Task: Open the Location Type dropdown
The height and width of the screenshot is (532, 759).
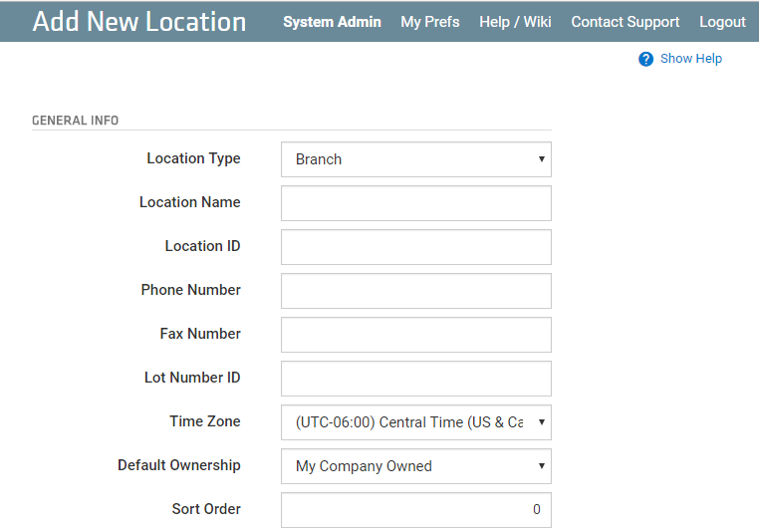Action: 415,159
